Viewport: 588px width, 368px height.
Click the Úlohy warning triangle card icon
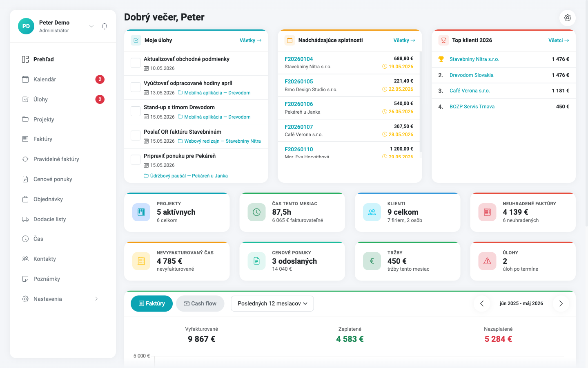(x=487, y=261)
